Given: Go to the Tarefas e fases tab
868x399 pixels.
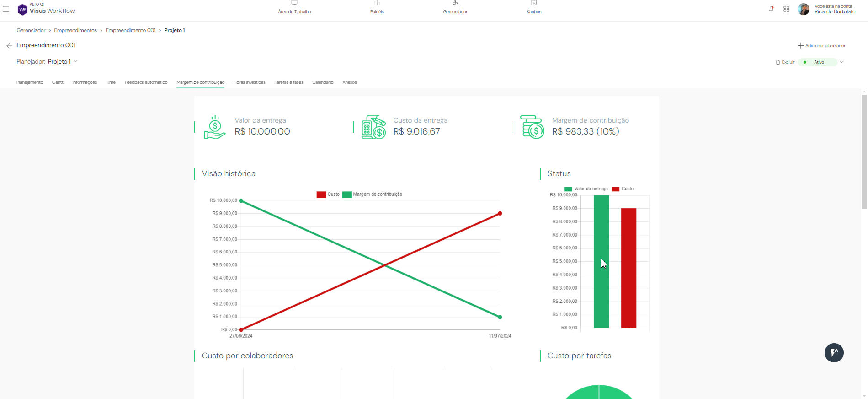Looking at the screenshot, I should point(289,82).
